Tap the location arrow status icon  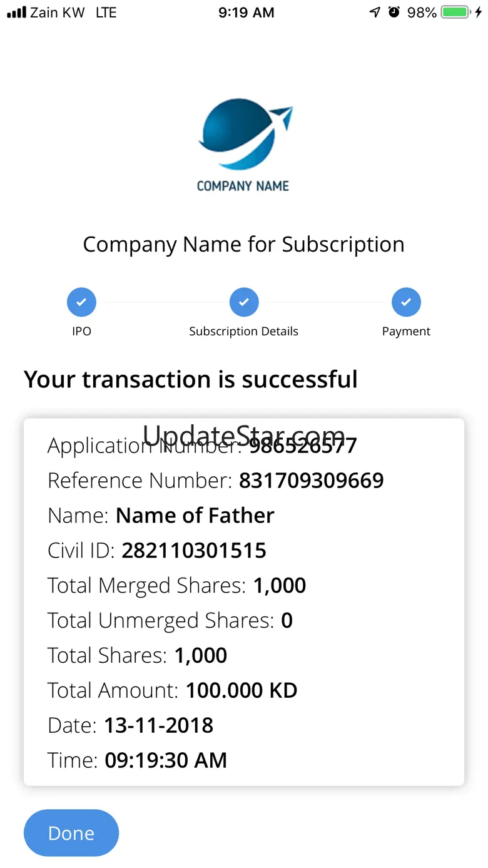(375, 13)
